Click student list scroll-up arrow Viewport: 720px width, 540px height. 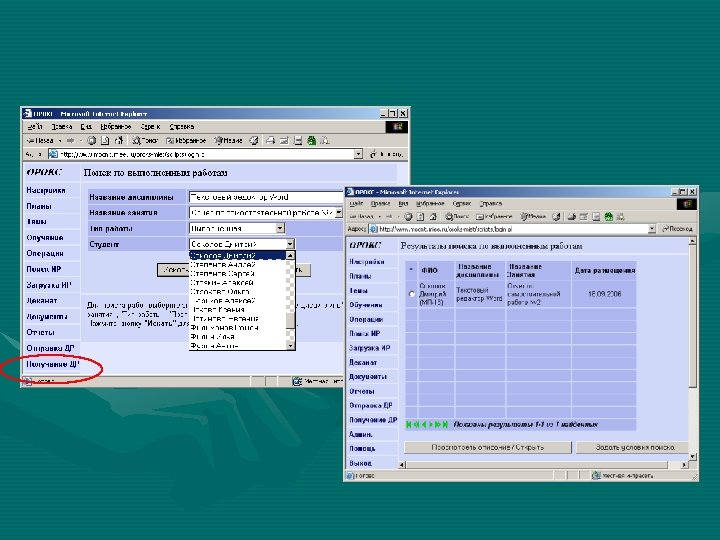pyautogui.click(x=290, y=255)
